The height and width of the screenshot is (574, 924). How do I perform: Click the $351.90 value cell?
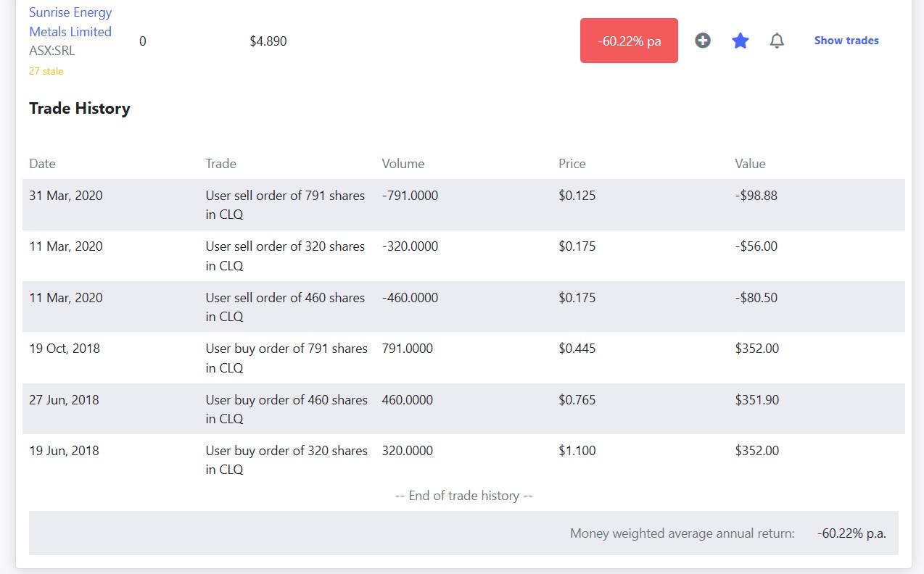[756, 400]
